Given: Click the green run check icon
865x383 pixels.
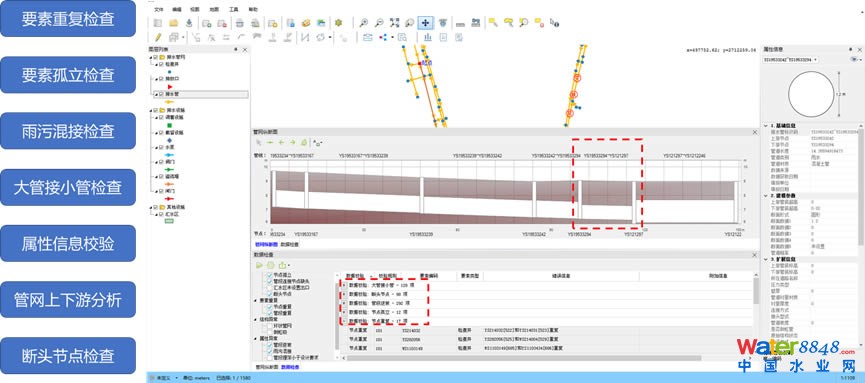Looking at the screenshot, I should click(259, 265).
